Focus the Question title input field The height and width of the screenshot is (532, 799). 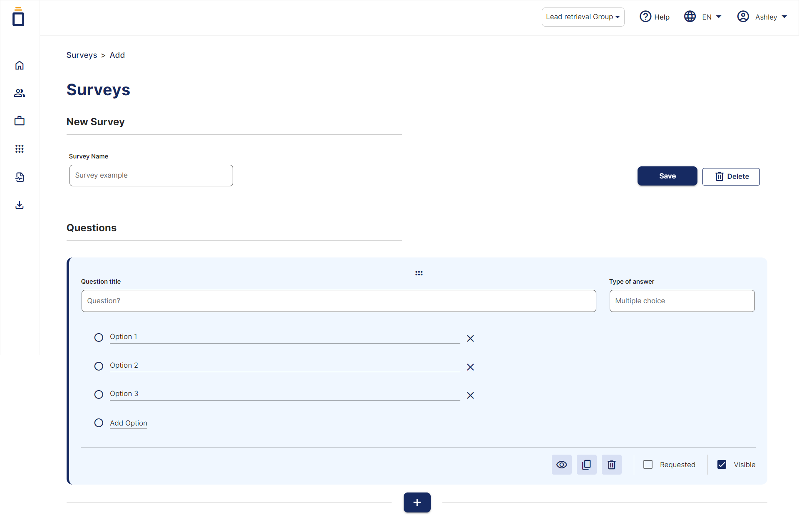point(339,301)
